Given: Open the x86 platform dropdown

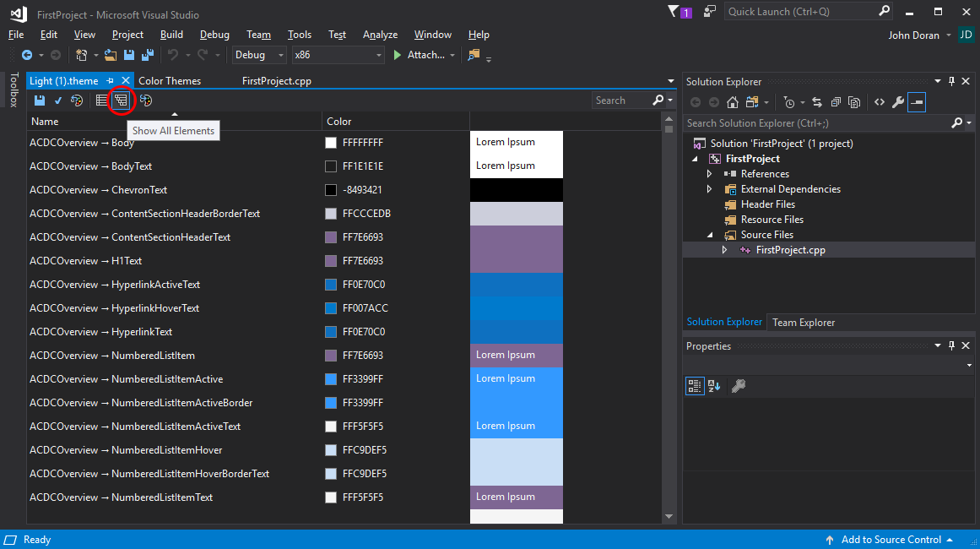Looking at the screenshot, I should [x=338, y=55].
